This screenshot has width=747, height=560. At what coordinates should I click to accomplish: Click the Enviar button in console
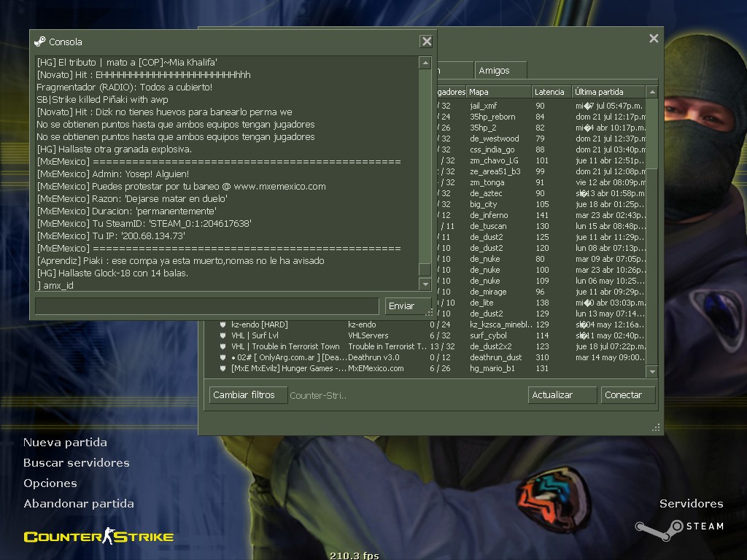click(x=407, y=306)
